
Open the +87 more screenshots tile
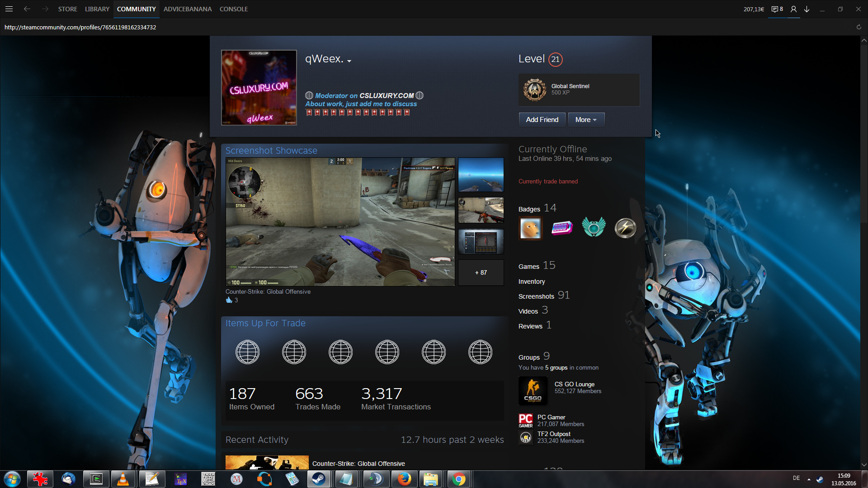pos(481,272)
